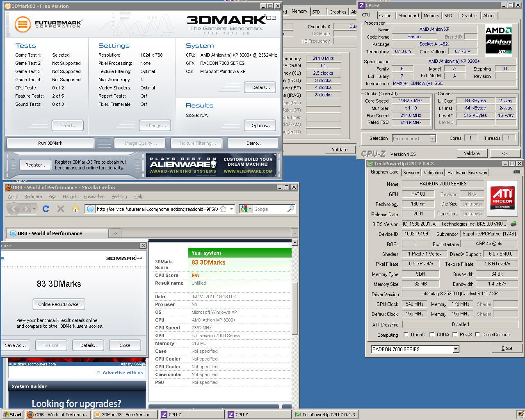Image resolution: width=525 pixels, height=420 pixels.
Task: Open RADEON 7000 SERIES dropdown in GPU-Z
Action: coord(455,349)
